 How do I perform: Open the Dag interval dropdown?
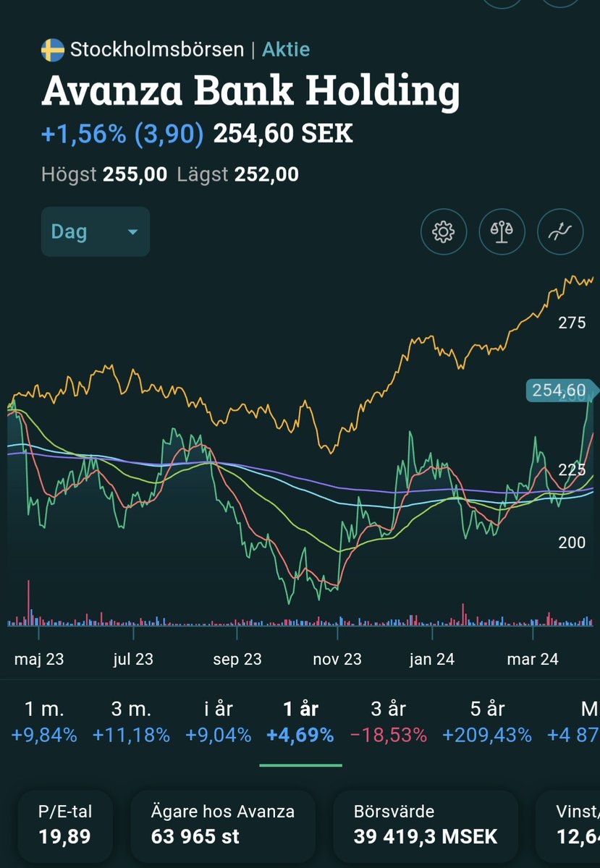96,231
